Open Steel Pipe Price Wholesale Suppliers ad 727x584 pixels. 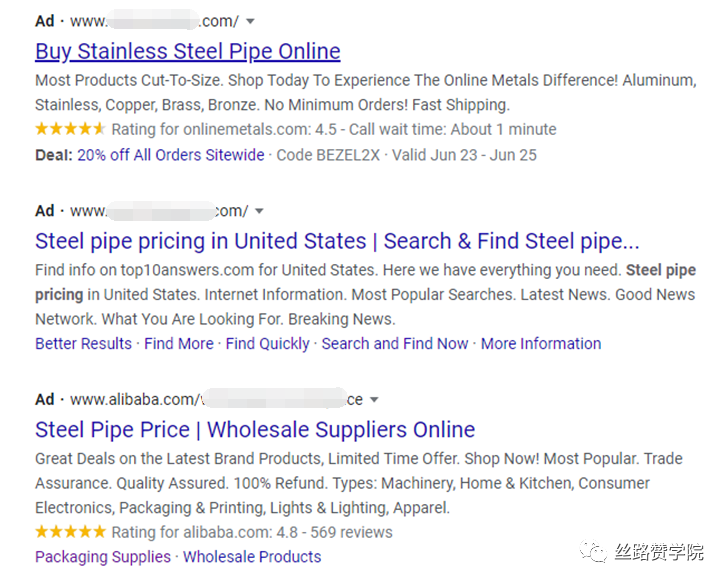(x=255, y=430)
